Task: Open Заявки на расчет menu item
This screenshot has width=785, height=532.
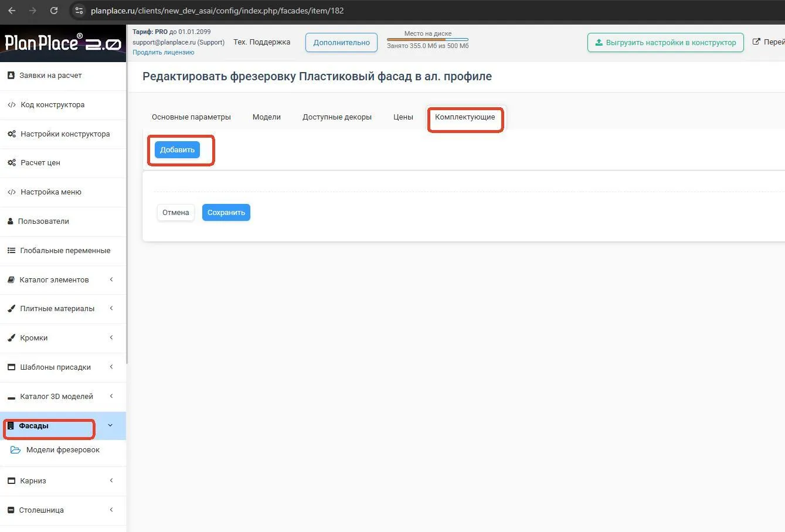Action: click(63, 76)
